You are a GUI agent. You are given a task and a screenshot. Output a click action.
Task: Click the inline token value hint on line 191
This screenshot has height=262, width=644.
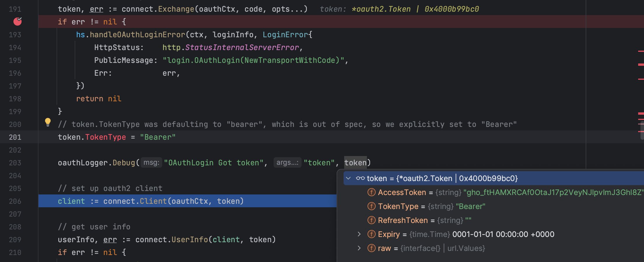point(399,9)
